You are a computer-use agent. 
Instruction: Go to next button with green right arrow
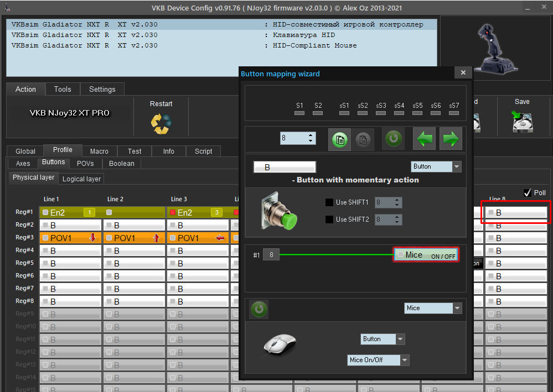[x=451, y=139]
